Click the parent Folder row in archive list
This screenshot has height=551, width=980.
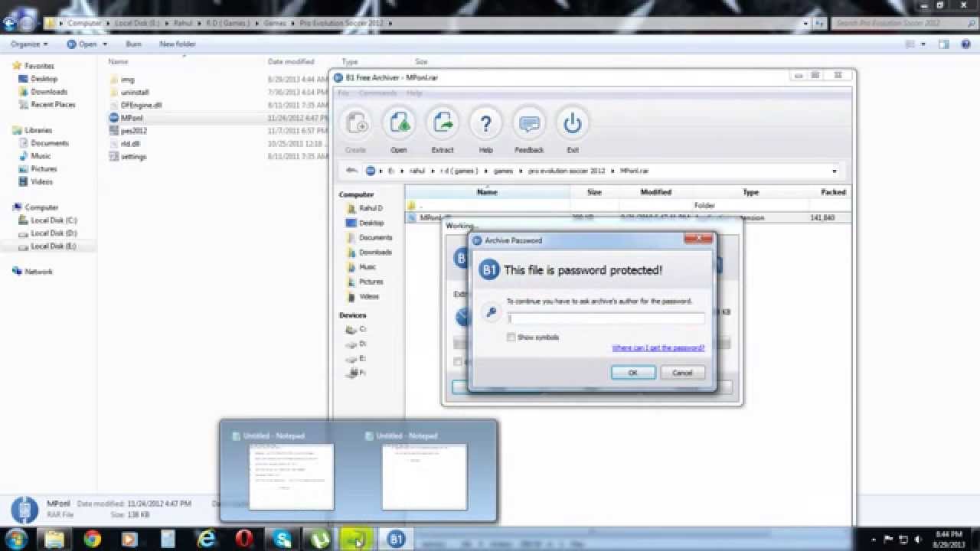coord(628,205)
